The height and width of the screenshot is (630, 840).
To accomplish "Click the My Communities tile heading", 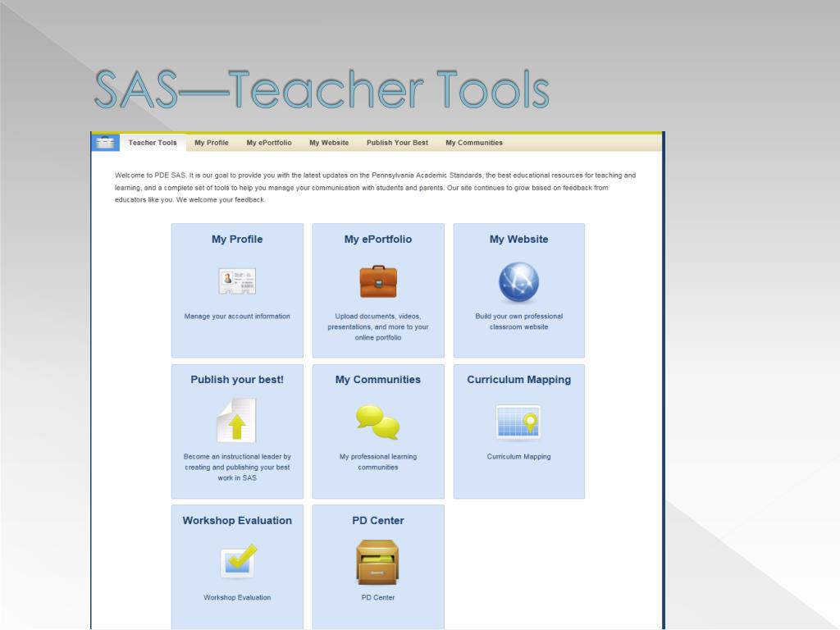I will [378, 380].
